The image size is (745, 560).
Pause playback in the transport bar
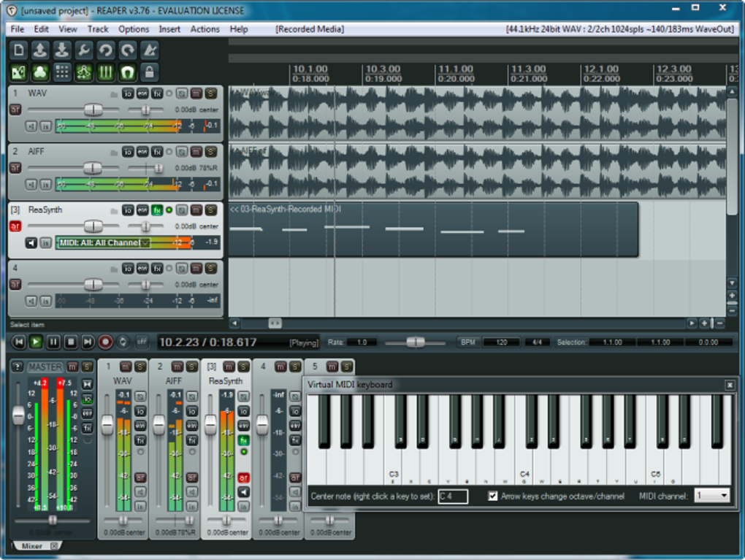point(53,342)
